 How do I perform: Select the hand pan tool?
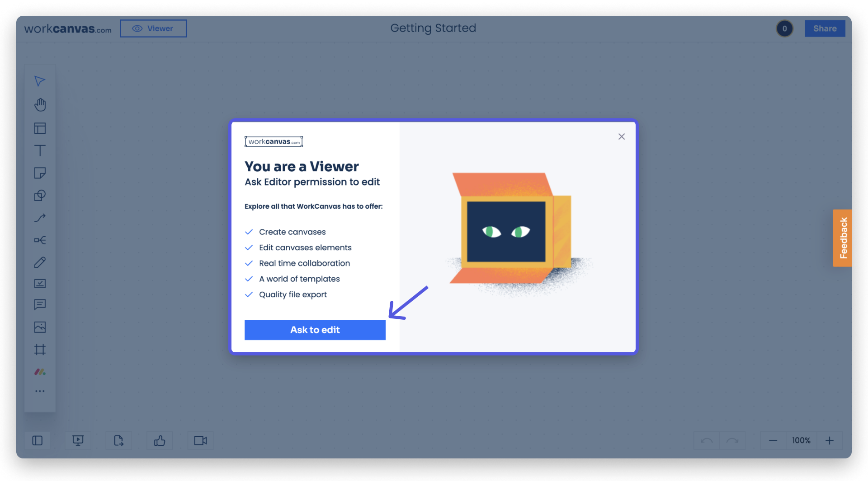point(40,105)
